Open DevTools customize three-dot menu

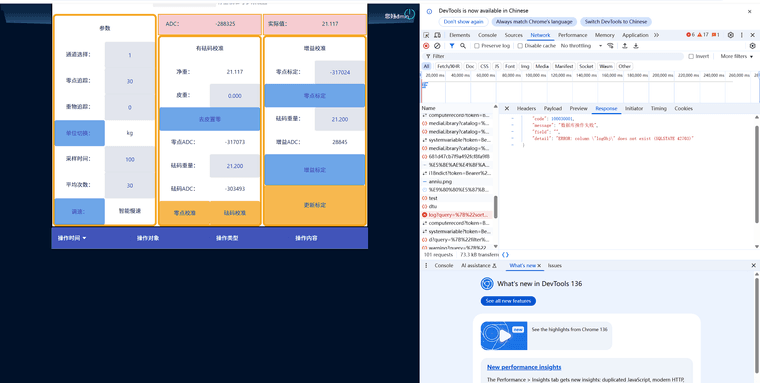pos(742,35)
